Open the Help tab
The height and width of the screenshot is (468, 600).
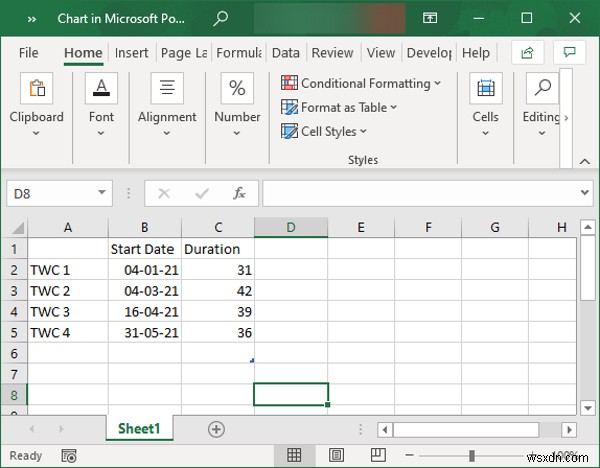tap(476, 52)
